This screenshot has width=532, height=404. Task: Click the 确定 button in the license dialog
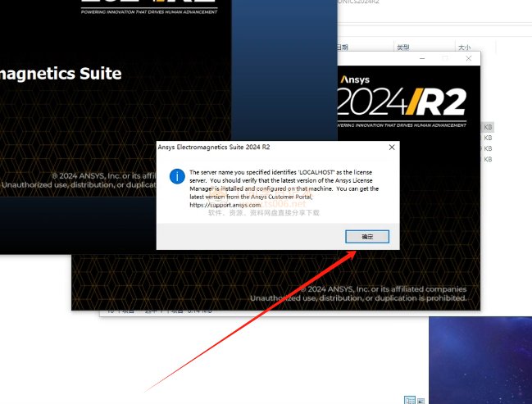pyautogui.click(x=367, y=237)
